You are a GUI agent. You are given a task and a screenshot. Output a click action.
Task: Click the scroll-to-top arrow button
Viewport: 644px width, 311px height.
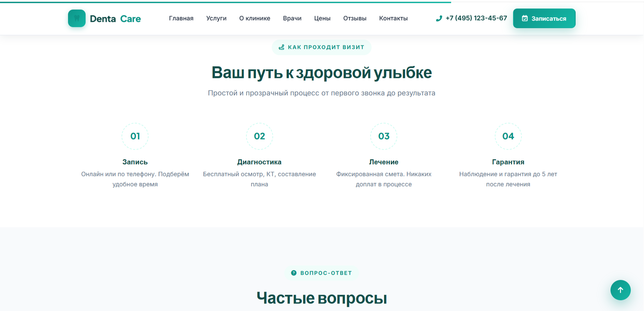click(620, 290)
